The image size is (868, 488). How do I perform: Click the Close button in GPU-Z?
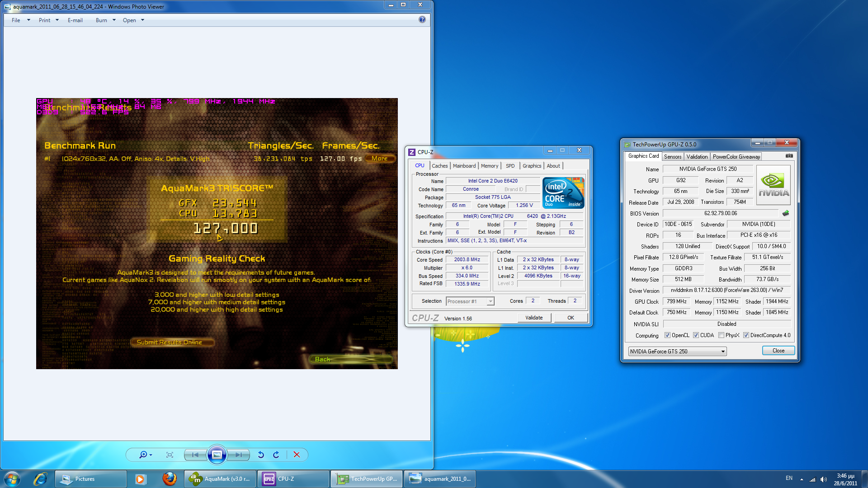click(x=778, y=351)
